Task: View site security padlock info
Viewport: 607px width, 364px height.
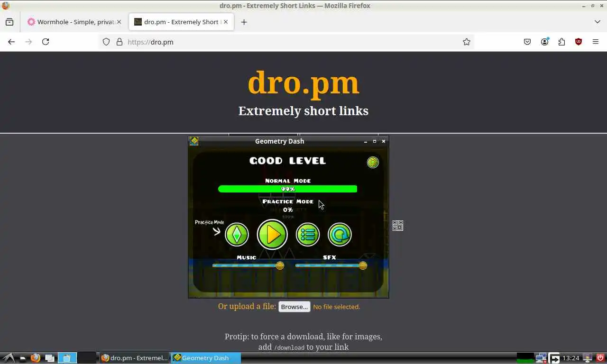Action: pos(119,42)
